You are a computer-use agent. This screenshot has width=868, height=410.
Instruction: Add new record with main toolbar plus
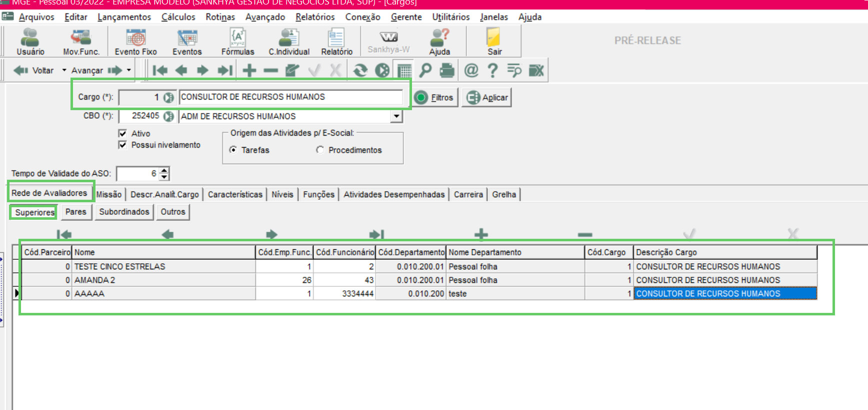tap(249, 71)
